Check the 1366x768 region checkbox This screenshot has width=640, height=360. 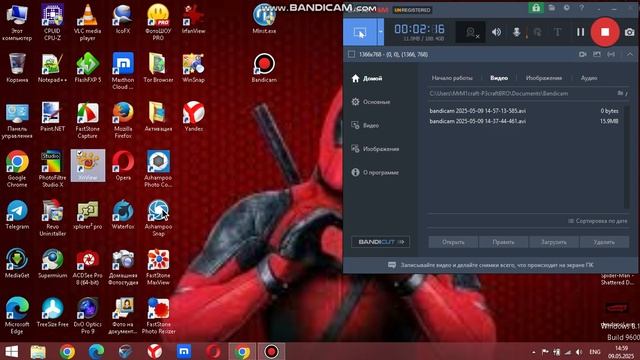tap(351, 54)
